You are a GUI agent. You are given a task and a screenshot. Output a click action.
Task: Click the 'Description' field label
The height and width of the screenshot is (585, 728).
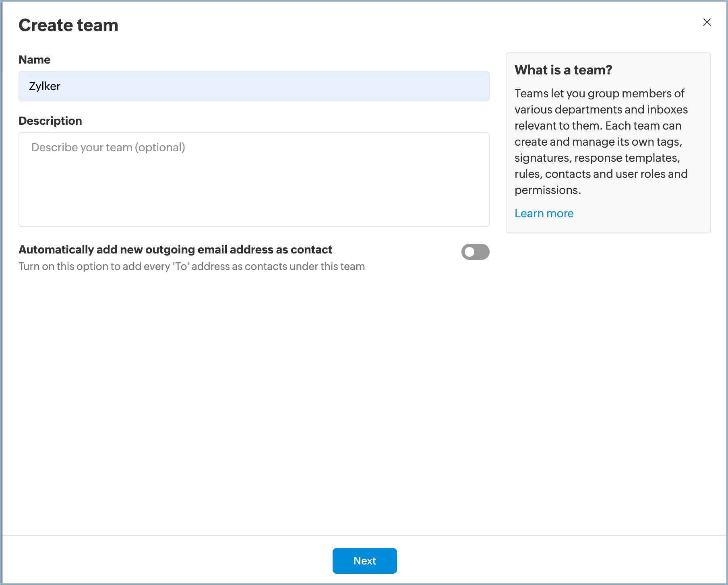coord(50,121)
